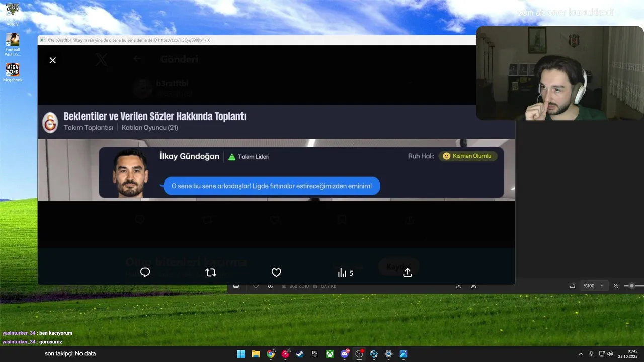The height and width of the screenshot is (362, 644).
Task: Click the favorite heart in photo viewer
Action: click(x=256, y=286)
